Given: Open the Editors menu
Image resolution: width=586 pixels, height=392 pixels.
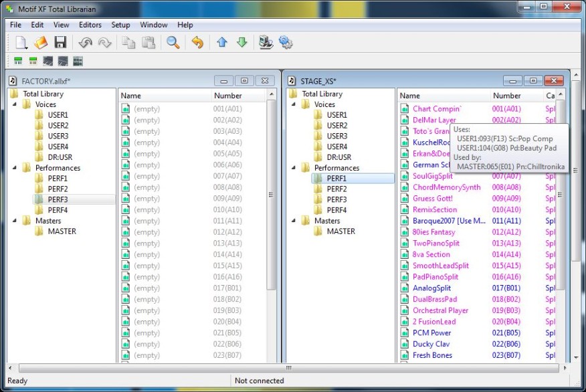Looking at the screenshot, I should point(90,25).
